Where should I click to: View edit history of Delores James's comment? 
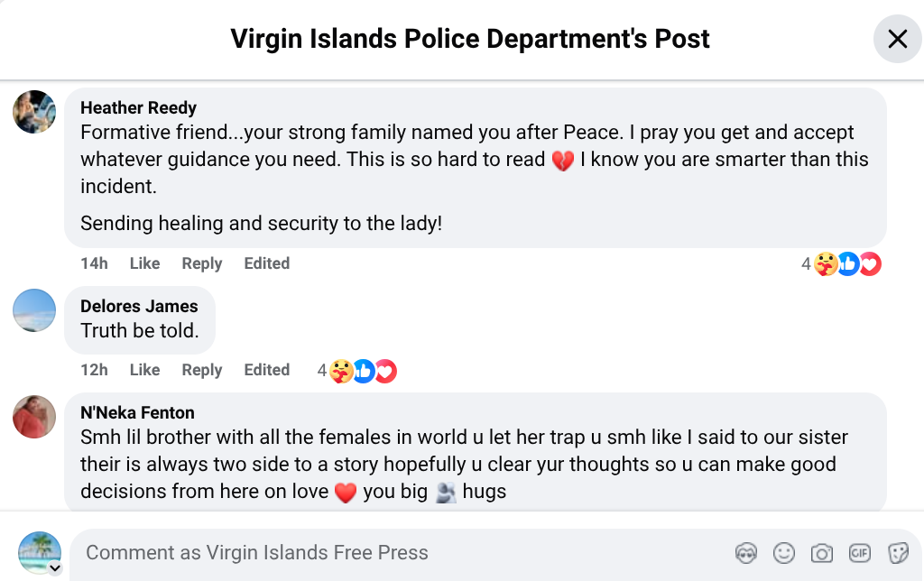pos(266,370)
